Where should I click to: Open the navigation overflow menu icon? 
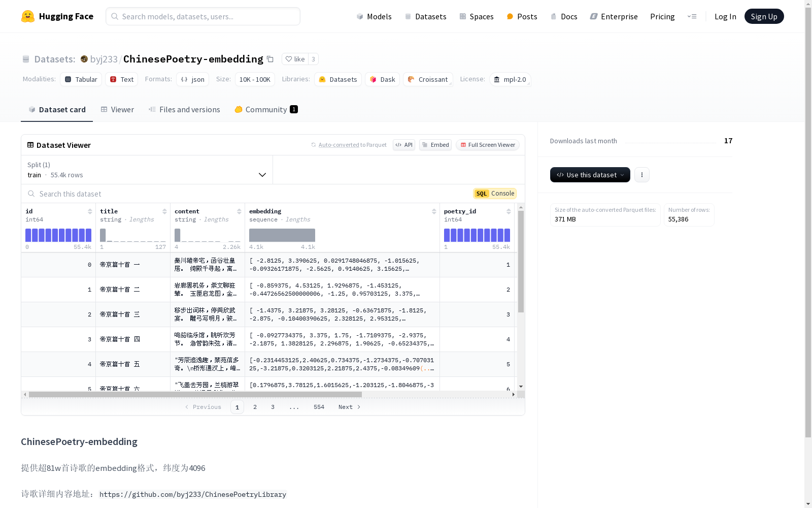click(x=692, y=16)
